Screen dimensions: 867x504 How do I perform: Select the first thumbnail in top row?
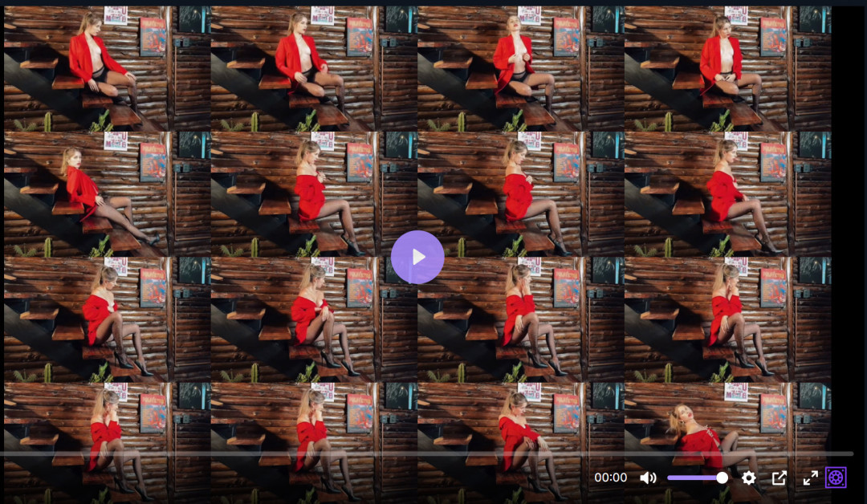click(x=107, y=68)
